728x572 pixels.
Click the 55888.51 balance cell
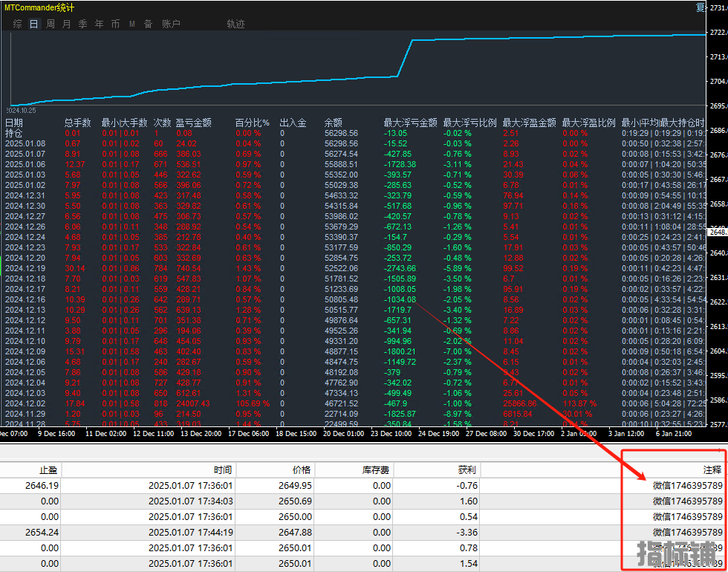coord(341,164)
